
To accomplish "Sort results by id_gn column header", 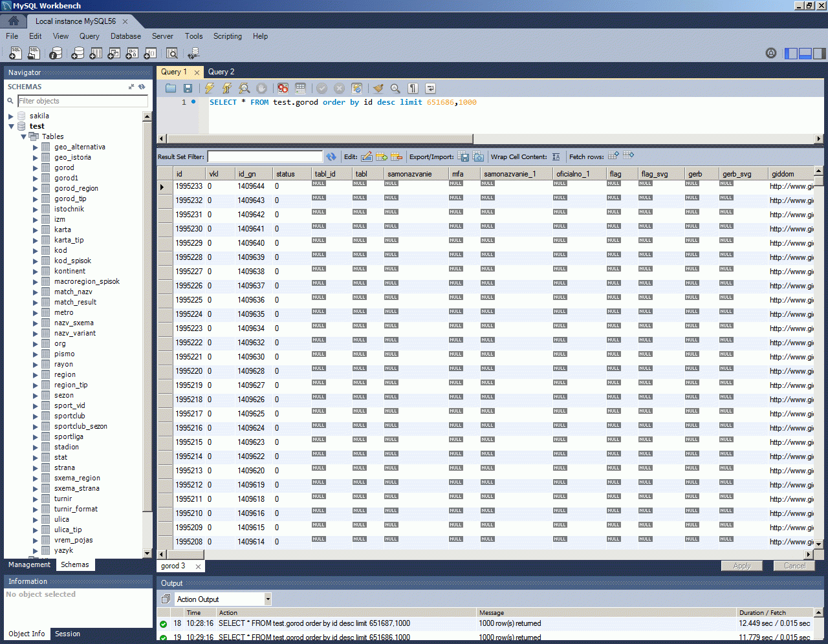I will pos(252,174).
